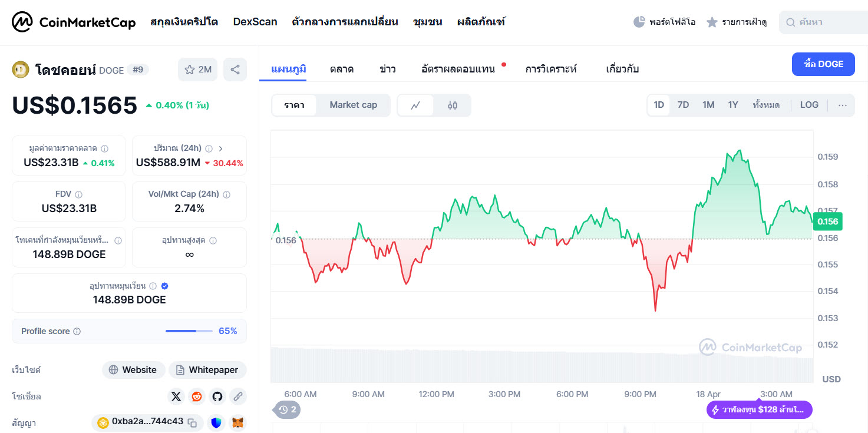Click the blue shield security icon
Viewport: 868px width, 433px height.
click(217, 422)
